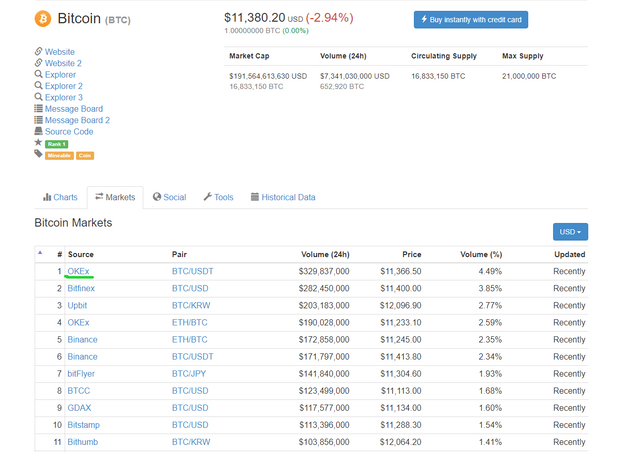The height and width of the screenshot is (452, 640).
Task: Click the magnifier icon beside Explorer
Action: point(38,74)
